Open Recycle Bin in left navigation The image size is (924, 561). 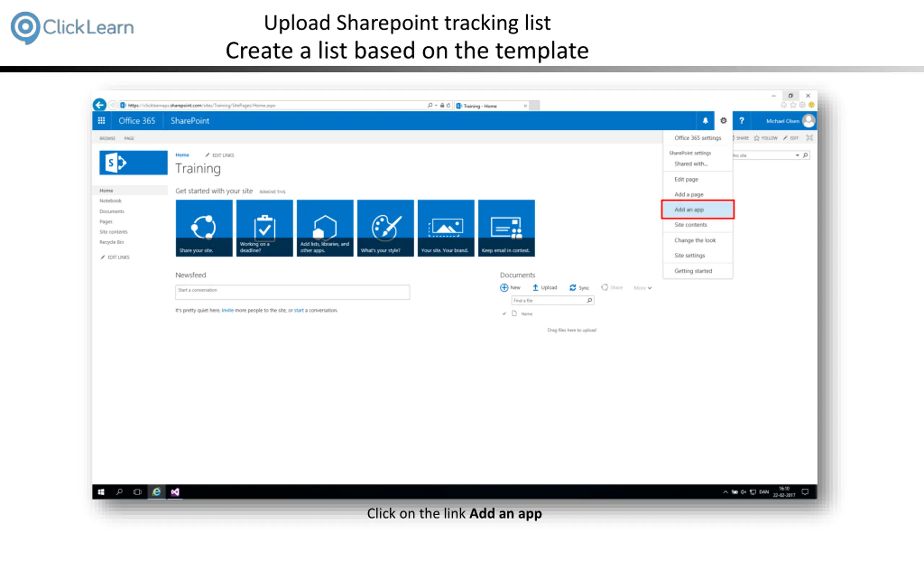point(112,242)
